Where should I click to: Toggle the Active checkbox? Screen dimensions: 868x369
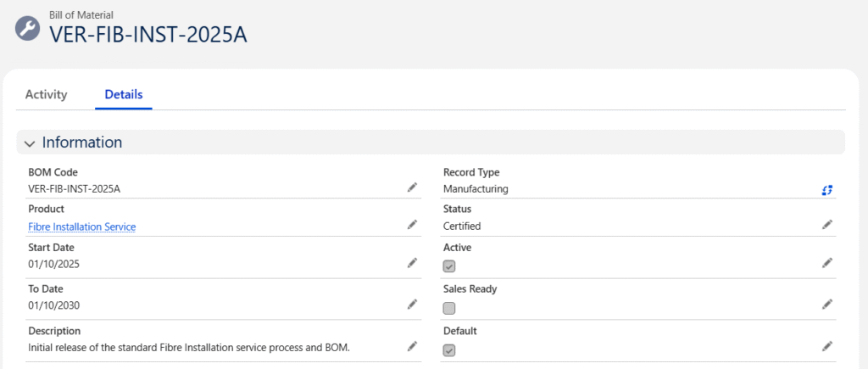(449, 266)
